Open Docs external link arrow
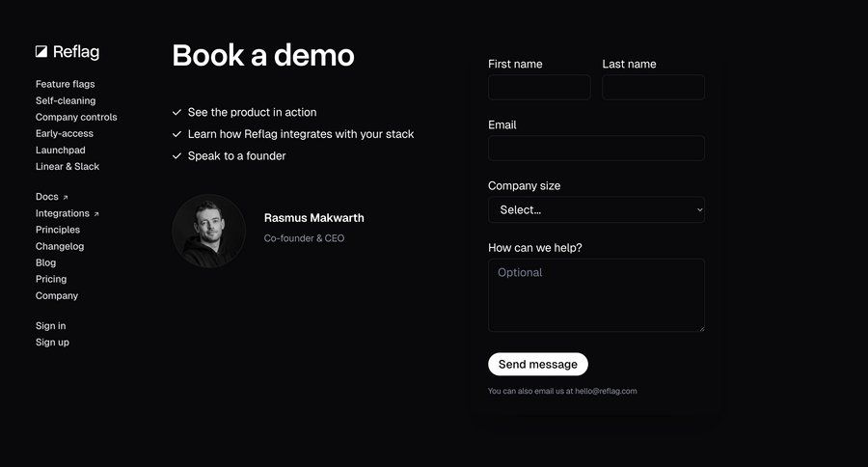The height and width of the screenshot is (467, 868). (66, 197)
